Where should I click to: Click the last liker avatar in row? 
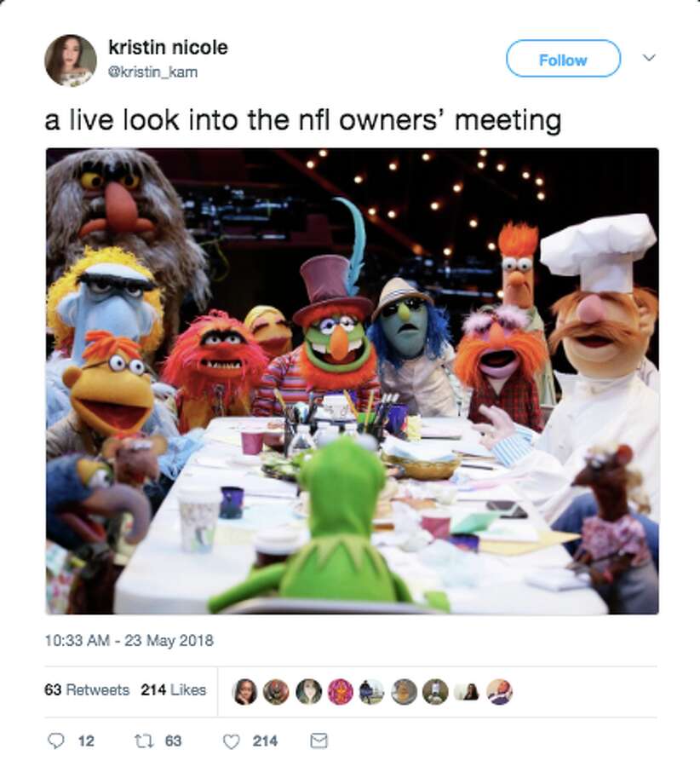[500, 692]
